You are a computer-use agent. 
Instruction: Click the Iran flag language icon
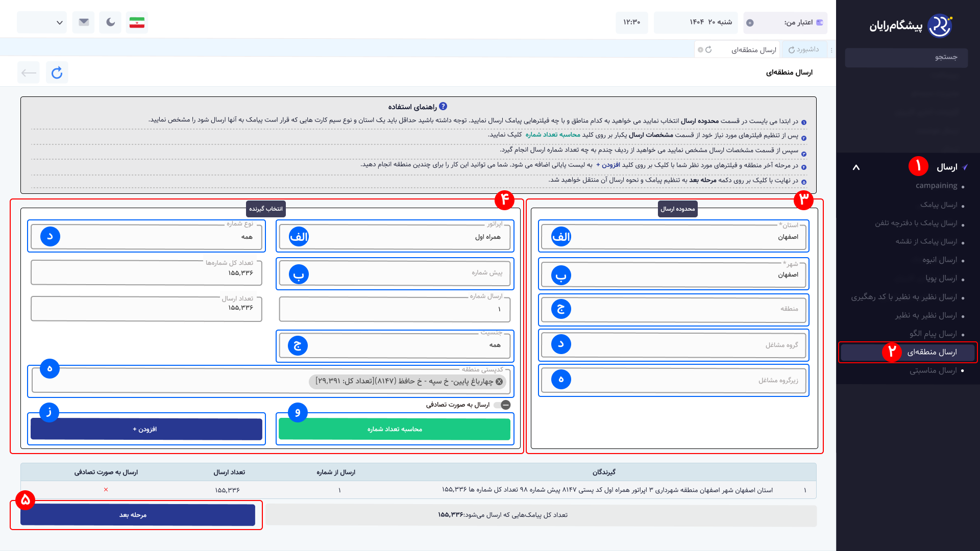pos(137,22)
